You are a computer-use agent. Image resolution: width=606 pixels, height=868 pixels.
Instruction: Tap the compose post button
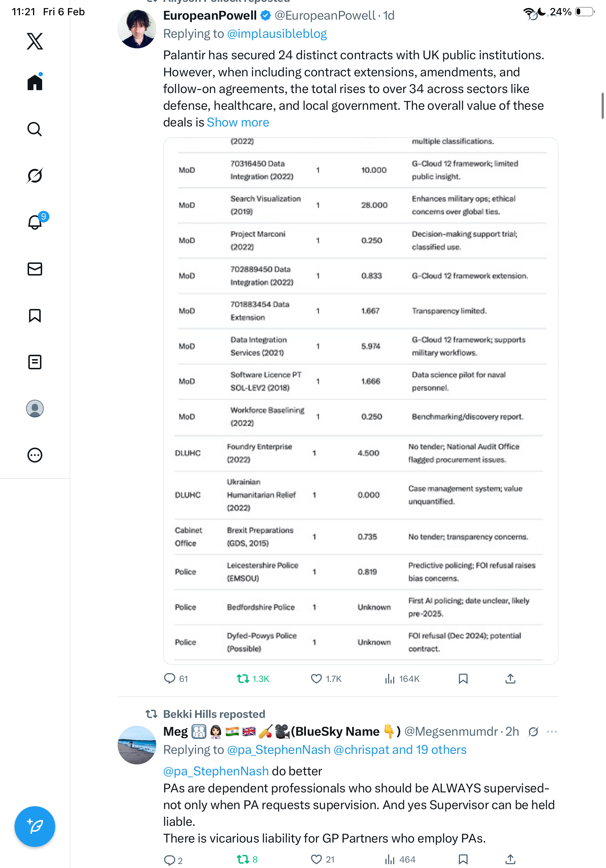[x=35, y=826]
